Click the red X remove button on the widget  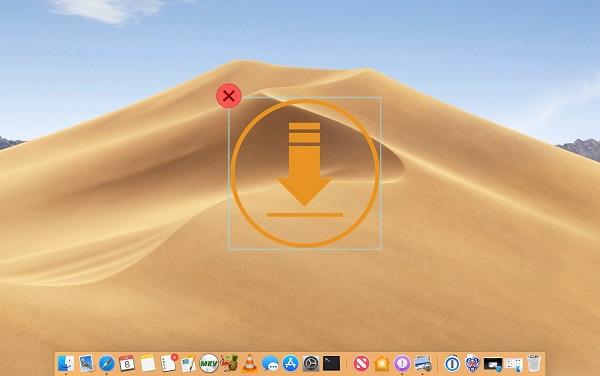click(229, 96)
